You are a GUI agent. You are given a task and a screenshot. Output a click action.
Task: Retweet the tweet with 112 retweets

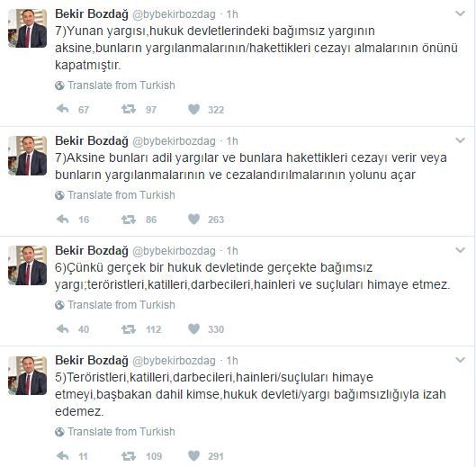[129, 328]
